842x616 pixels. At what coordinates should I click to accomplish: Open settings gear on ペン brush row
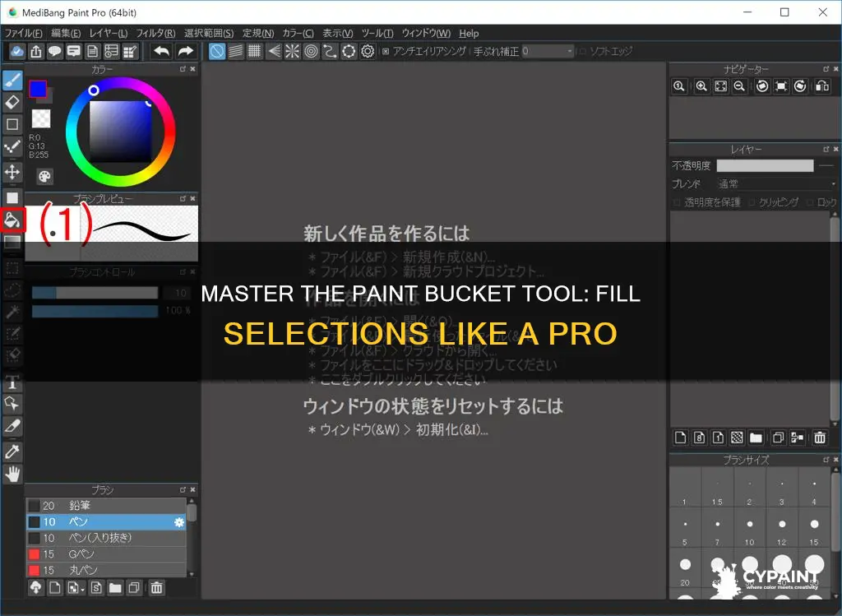pos(179,522)
